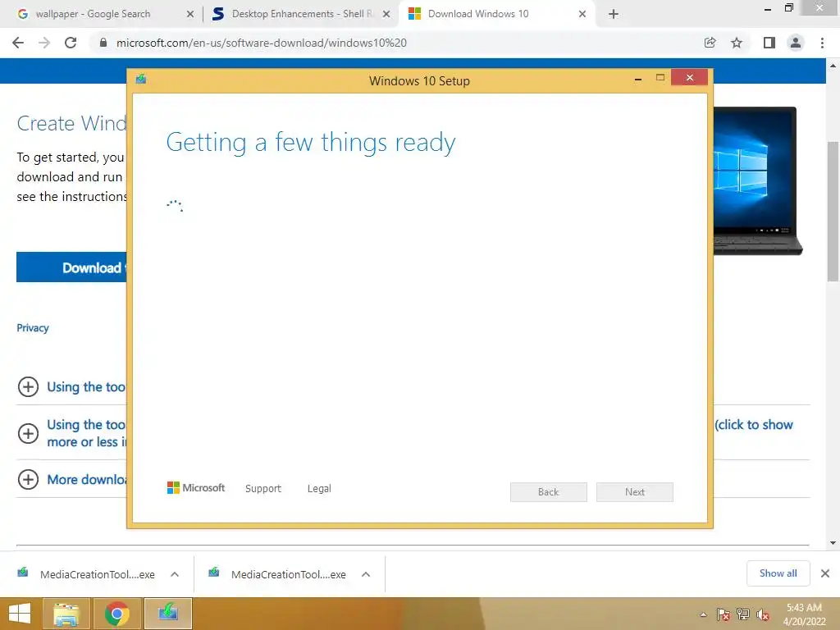Open the Legal link in Setup
Image resolution: width=840 pixels, height=630 pixels.
[x=319, y=489]
